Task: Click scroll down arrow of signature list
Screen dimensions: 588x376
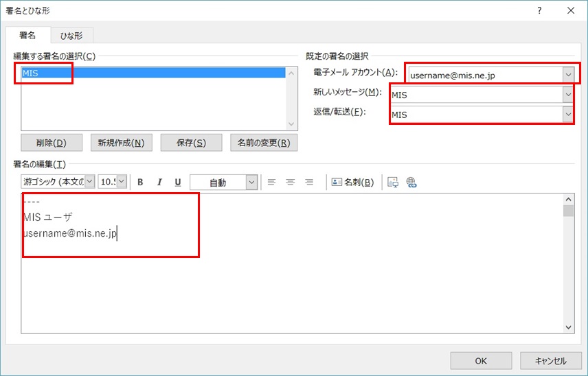Action: (x=291, y=124)
